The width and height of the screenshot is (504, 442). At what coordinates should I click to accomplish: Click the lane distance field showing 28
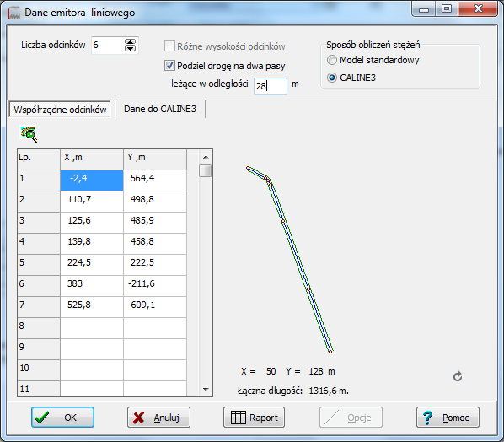click(271, 86)
